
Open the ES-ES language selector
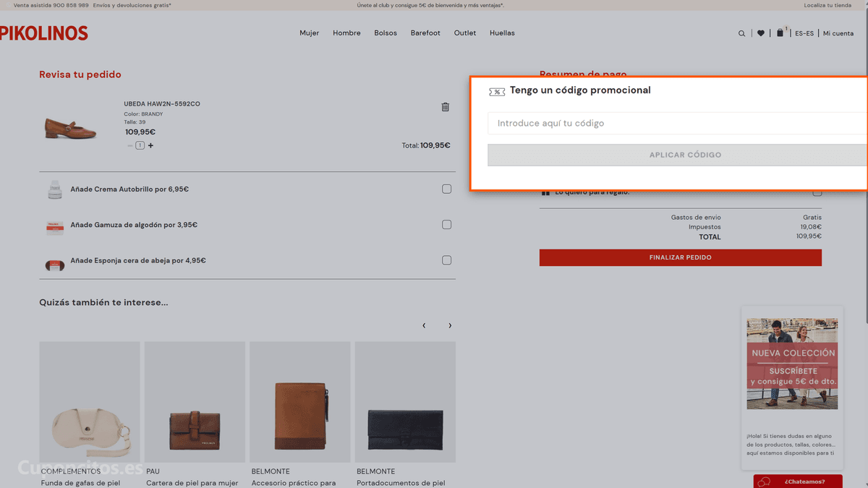click(x=804, y=33)
